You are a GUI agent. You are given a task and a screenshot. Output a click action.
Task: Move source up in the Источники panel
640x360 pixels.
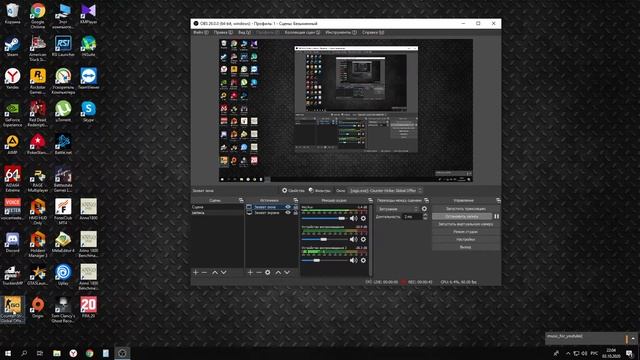278,272
